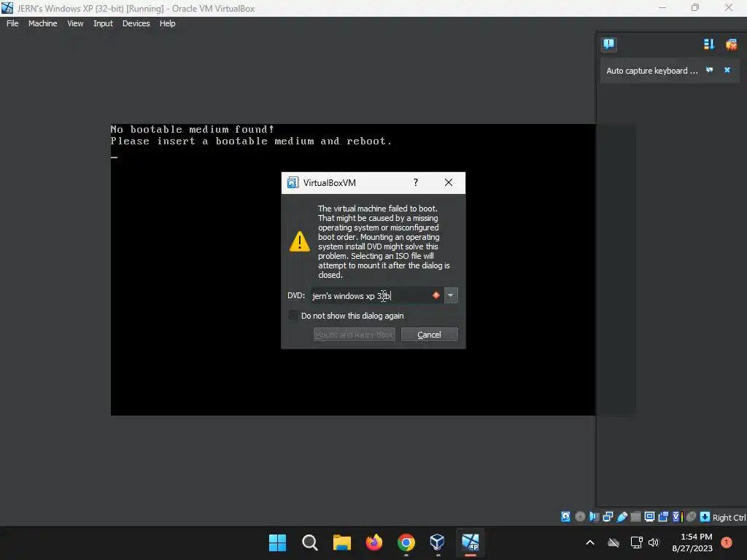This screenshot has height=560, width=747.
Task: Close the VirtualBoxVM dialog
Action: (449, 182)
